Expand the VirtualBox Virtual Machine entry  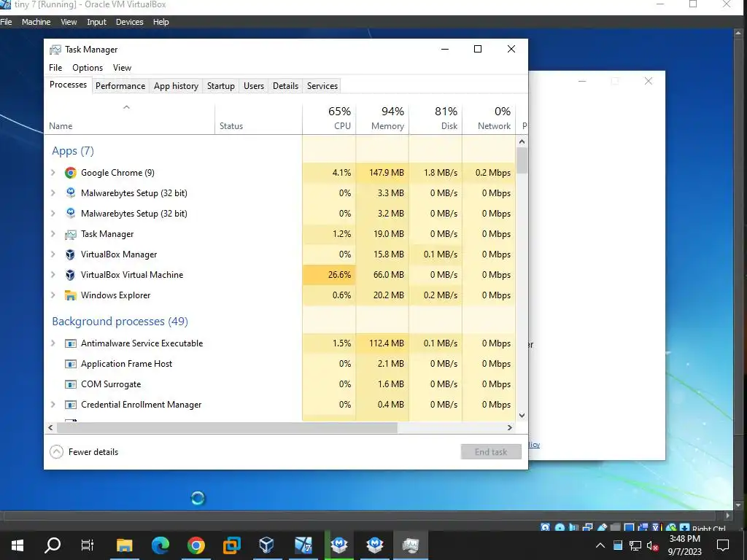[53, 275]
